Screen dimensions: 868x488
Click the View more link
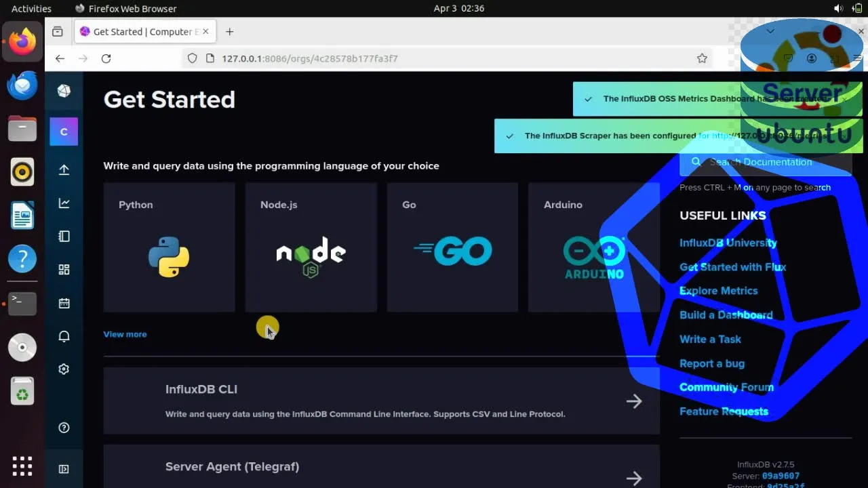click(x=125, y=334)
